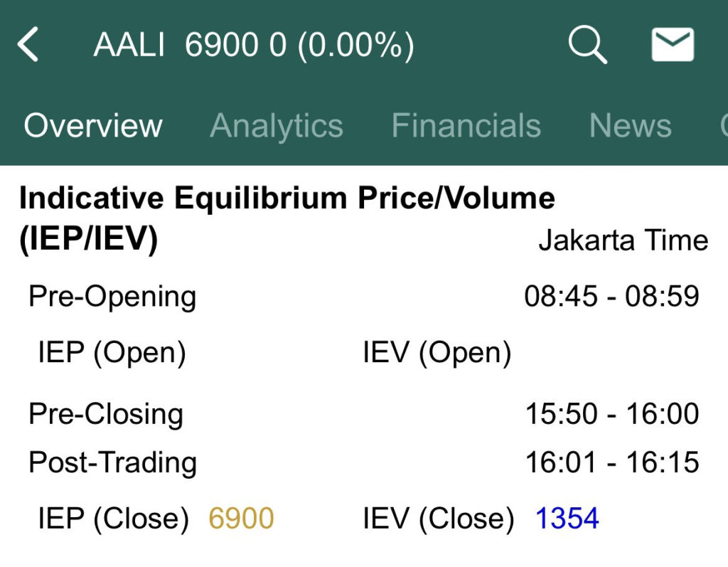Viewport: 728px width, 567px height.
Task: Open the Analytics tab
Action: tap(277, 126)
